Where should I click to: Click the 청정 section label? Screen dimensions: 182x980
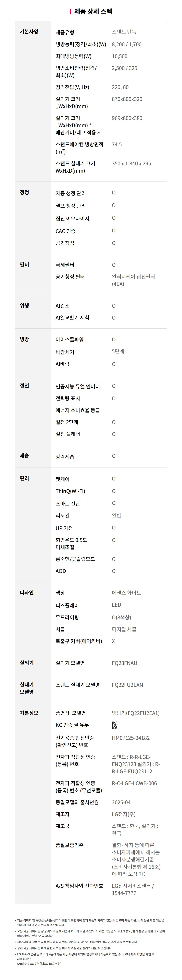pyautogui.click(x=24, y=193)
